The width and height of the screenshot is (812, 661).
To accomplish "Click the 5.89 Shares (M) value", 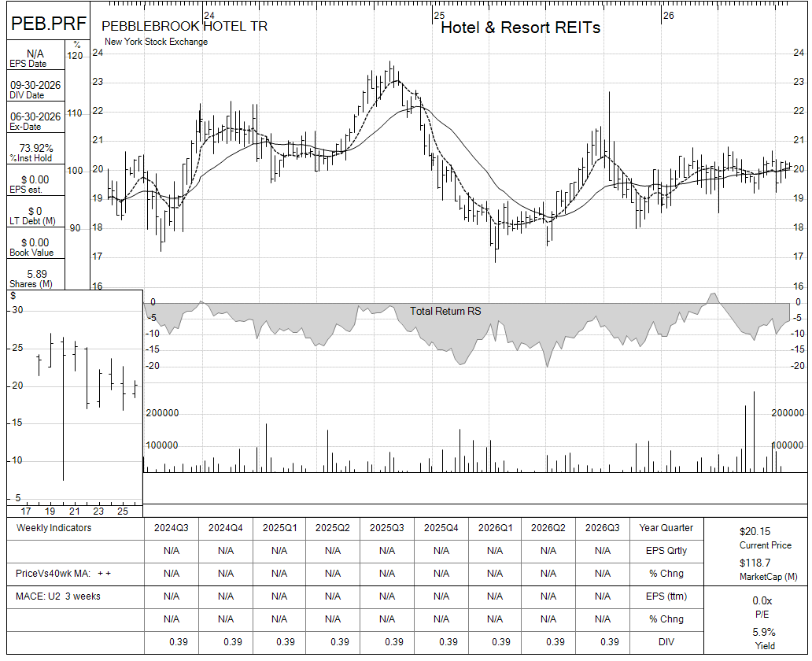I will [37, 274].
